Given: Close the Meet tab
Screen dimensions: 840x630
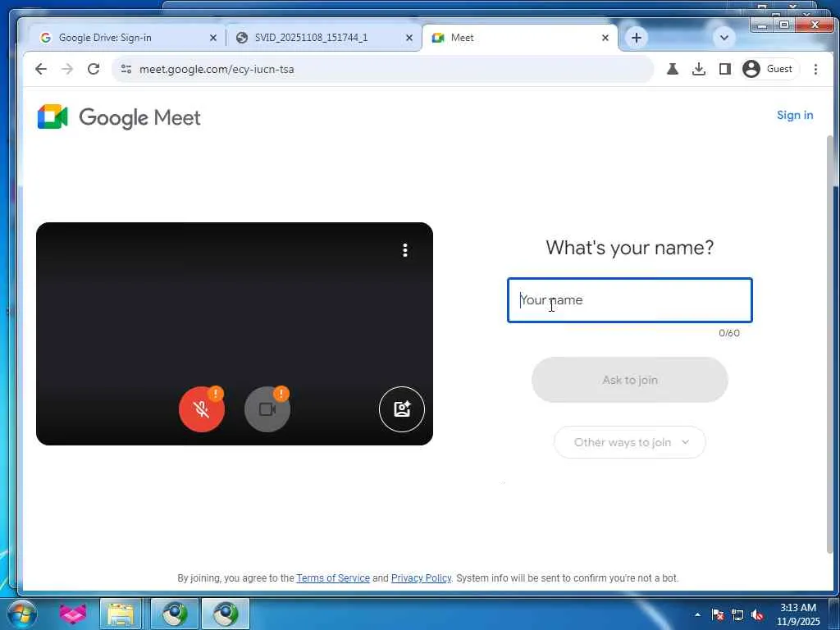Looking at the screenshot, I should [605, 38].
